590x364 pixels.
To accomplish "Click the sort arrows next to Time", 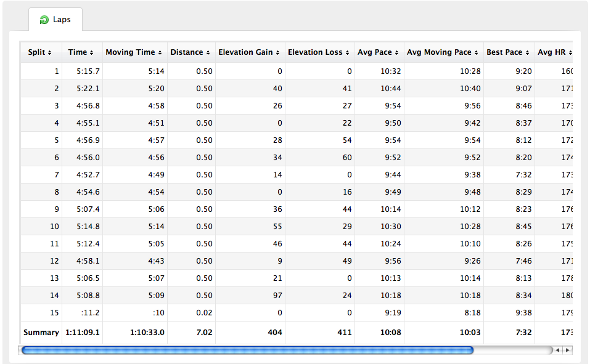I will coord(91,52).
